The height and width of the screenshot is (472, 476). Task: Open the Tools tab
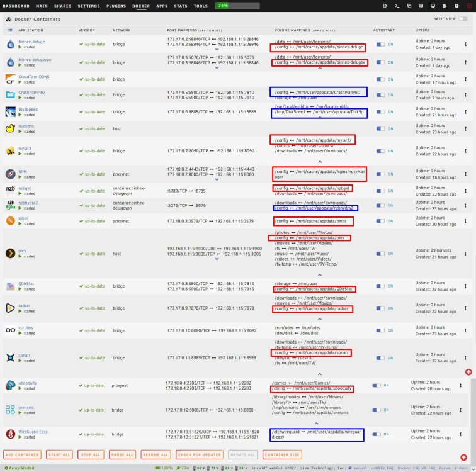tap(201, 6)
